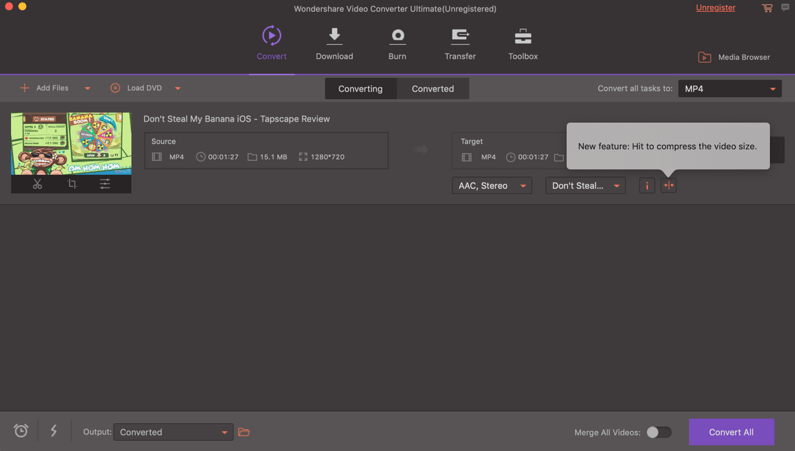Open the Media Browser

click(734, 57)
